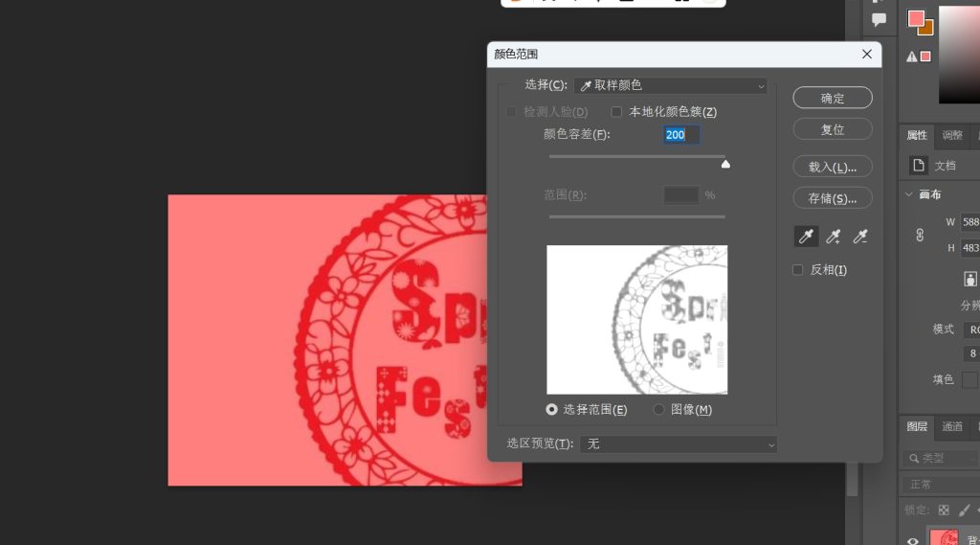Enable the 本地化颜色簇 checkbox
This screenshot has width=980, height=545.
click(617, 112)
